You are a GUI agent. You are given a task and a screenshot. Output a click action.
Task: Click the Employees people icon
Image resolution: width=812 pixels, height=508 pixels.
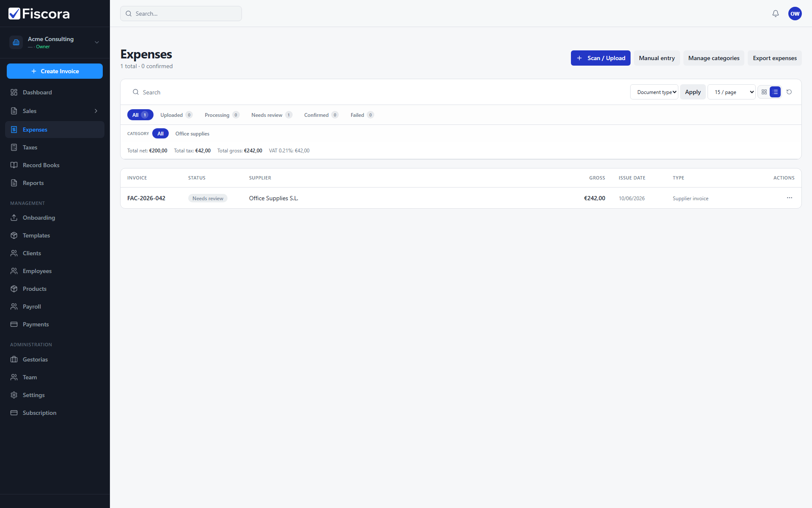coord(14,271)
